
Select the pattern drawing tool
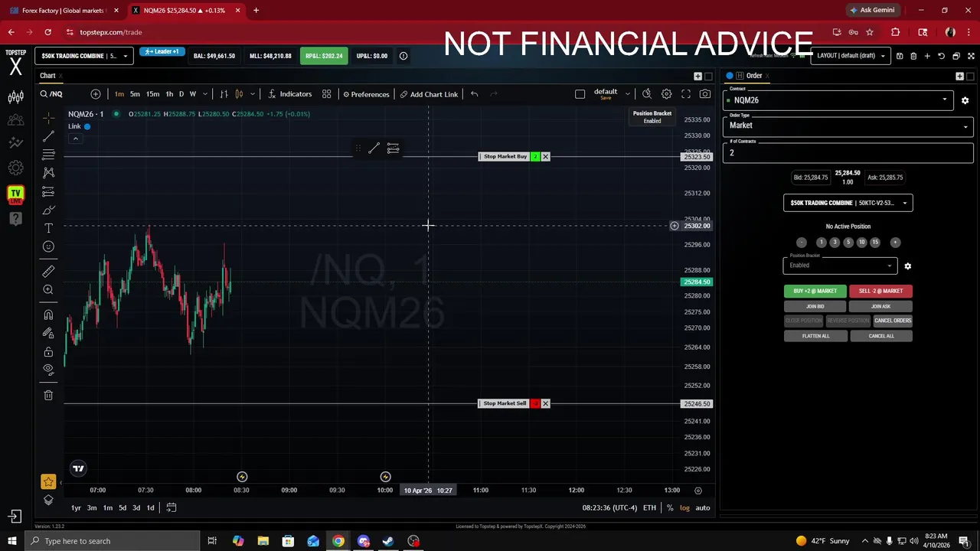pos(48,173)
